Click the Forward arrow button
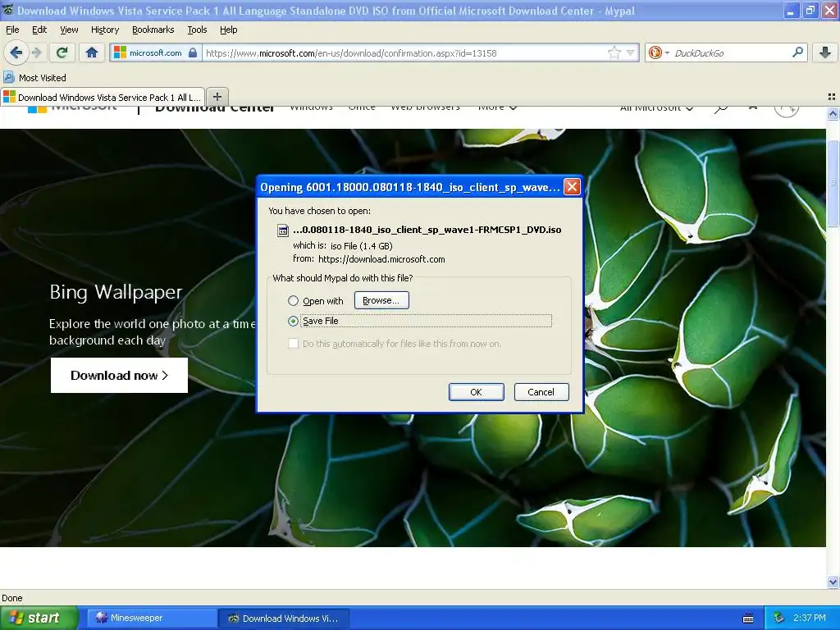This screenshot has width=840, height=630. click(x=37, y=52)
